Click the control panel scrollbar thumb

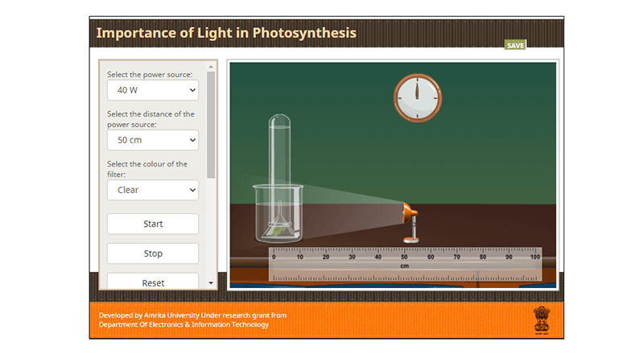pyautogui.click(x=211, y=125)
